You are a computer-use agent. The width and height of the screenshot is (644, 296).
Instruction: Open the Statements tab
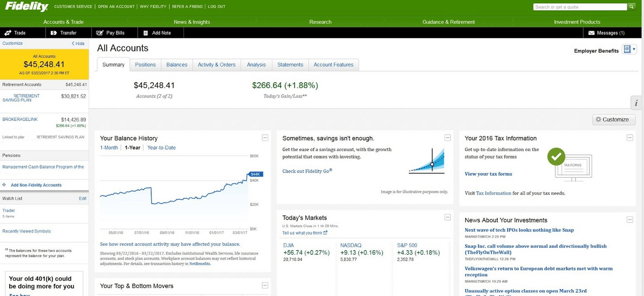pyautogui.click(x=290, y=64)
